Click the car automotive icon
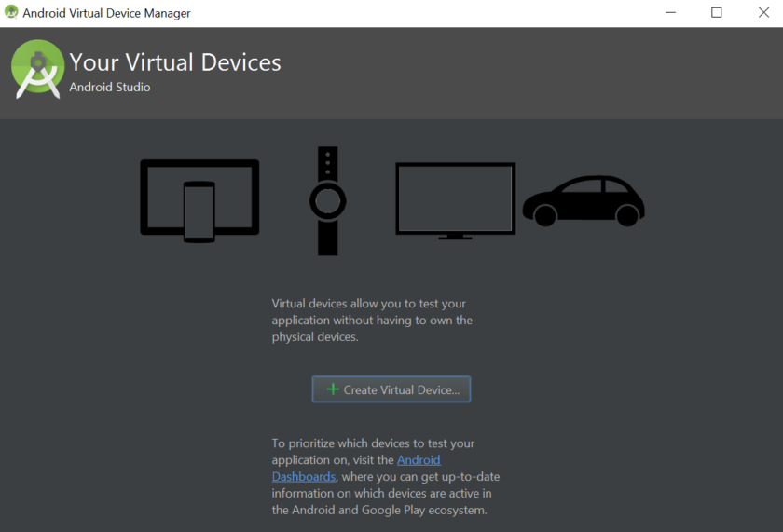 tap(584, 200)
